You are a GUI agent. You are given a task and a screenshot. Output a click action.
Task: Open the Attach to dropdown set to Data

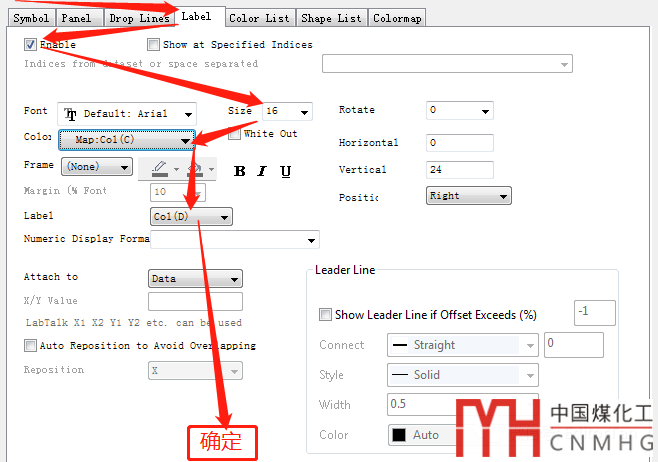[195, 279]
